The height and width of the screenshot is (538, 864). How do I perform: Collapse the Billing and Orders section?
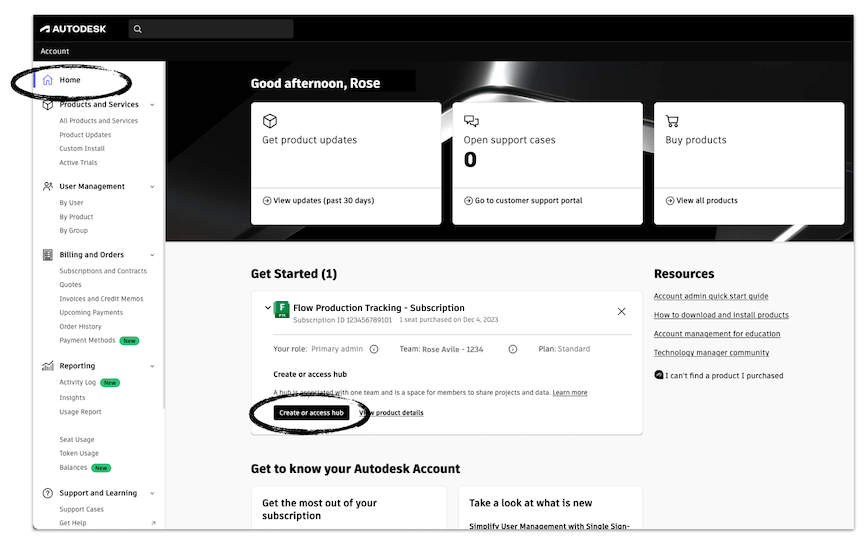click(152, 255)
